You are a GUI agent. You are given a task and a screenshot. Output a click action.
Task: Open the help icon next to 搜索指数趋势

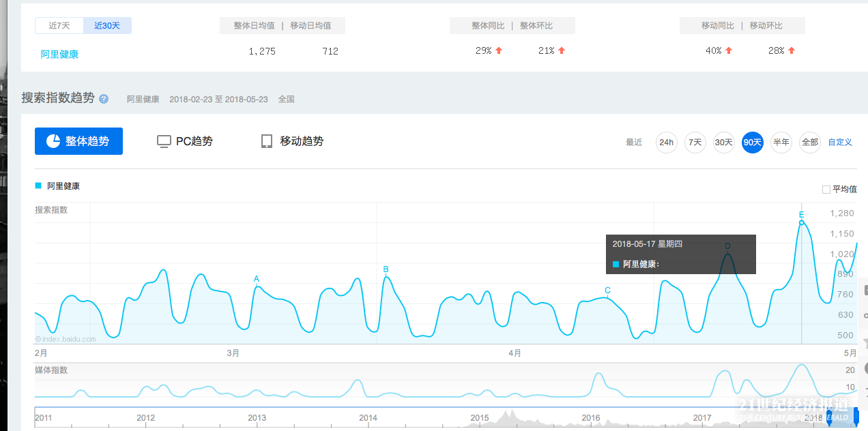pos(102,98)
